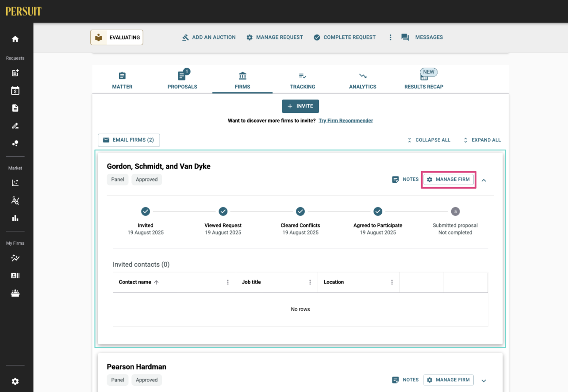Click Manage Firm for Gordon, Schmidt, and Van Dyke

[x=449, y=180]
